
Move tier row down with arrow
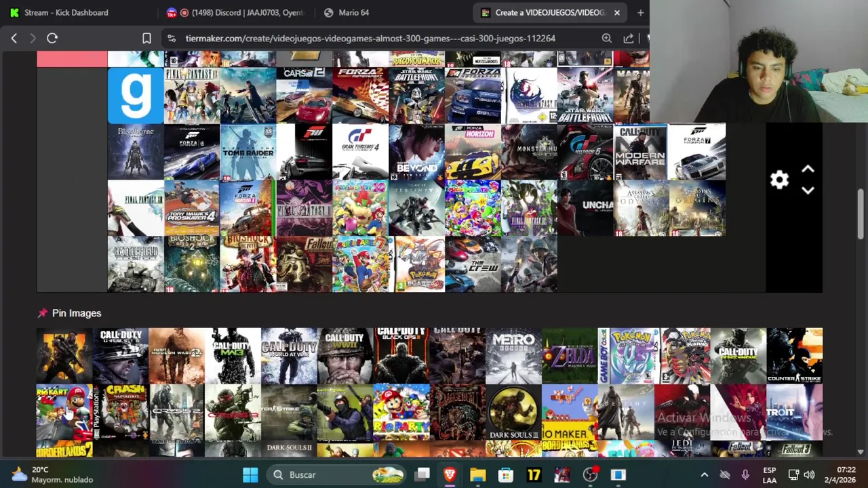pyautogui.click(x=808, y=191)
